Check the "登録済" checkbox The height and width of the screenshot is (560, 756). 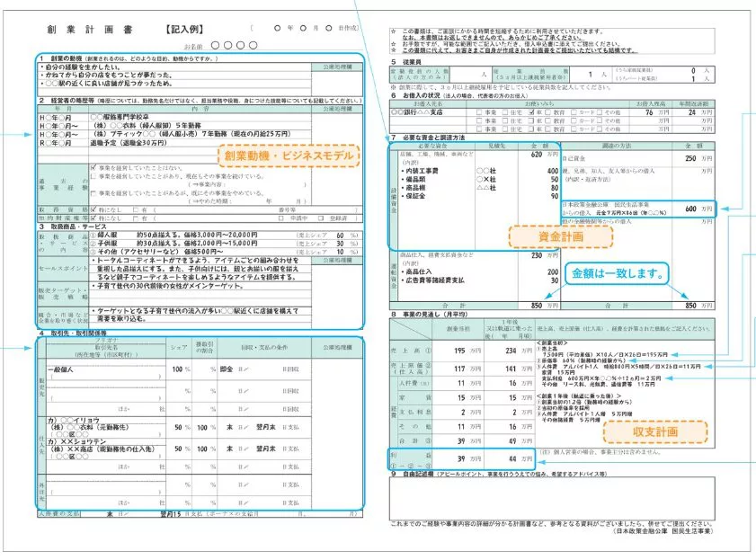pos(321,218)
